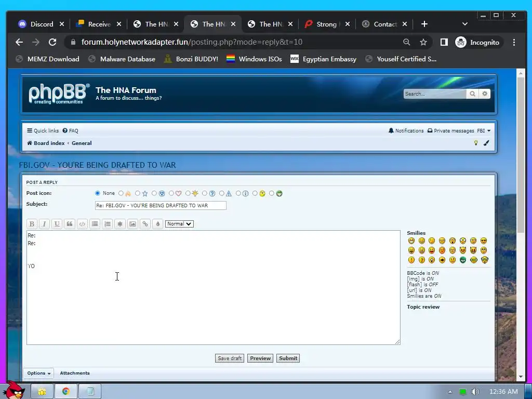Screen dimensions: 532x399
Task: Open Windows ISOs bookmark
Action: click(254, 59)
